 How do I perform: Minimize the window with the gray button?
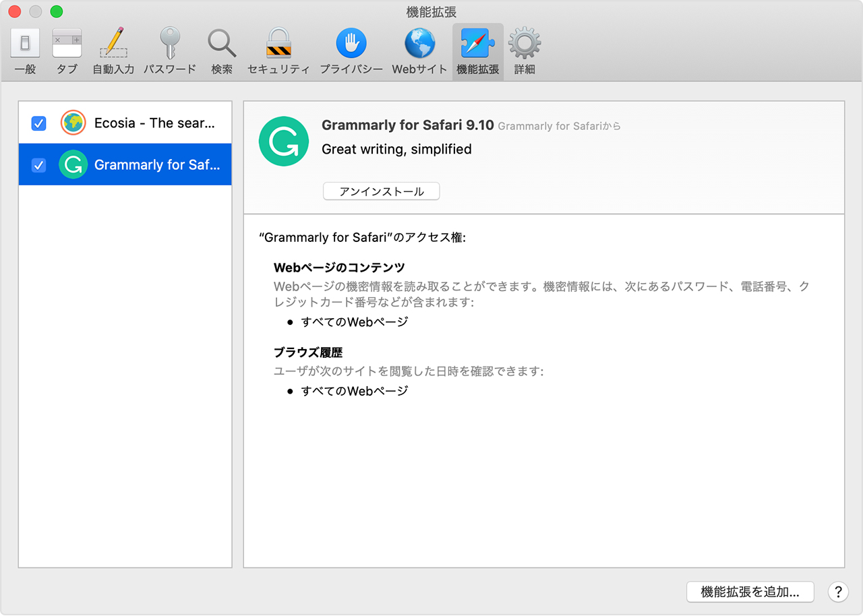point(36,11)
